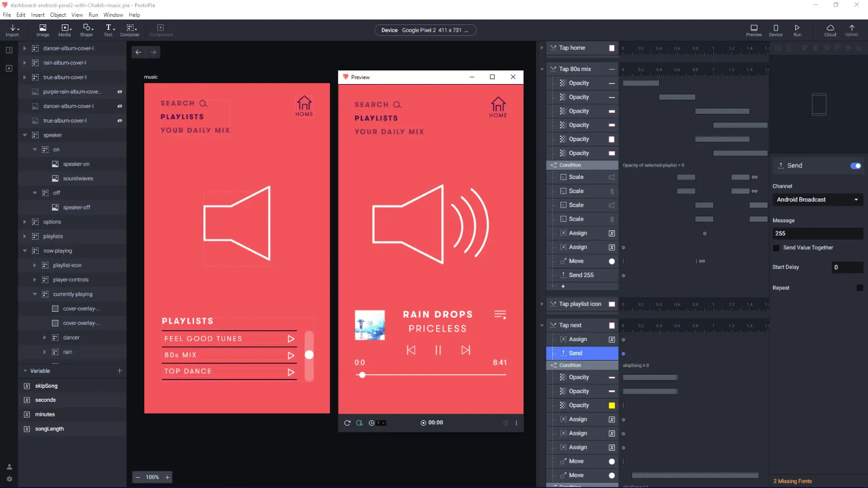
Task: Expand the options layer group
Action: (25, 222)
